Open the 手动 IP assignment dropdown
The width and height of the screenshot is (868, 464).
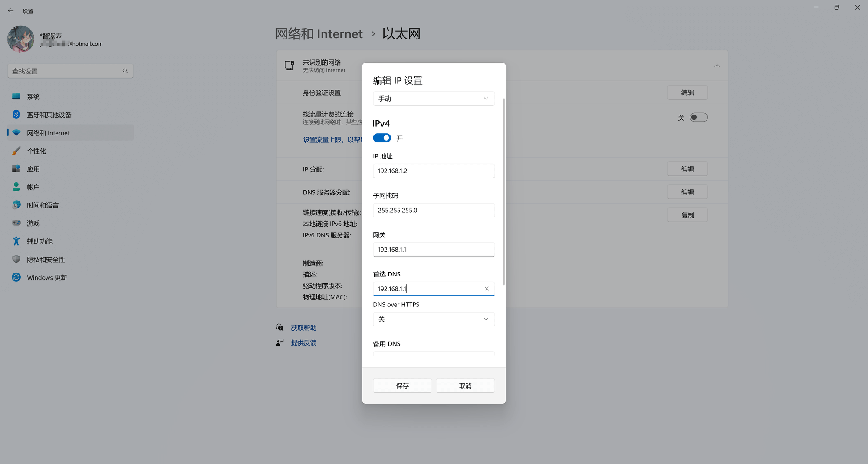[x=434, y=99]
